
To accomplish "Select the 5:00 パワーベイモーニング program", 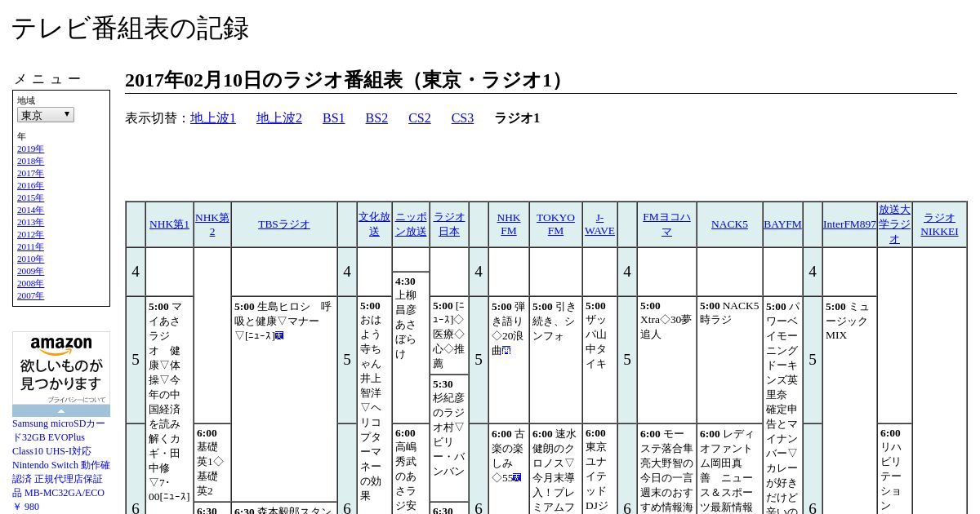I will click(782, 405).
